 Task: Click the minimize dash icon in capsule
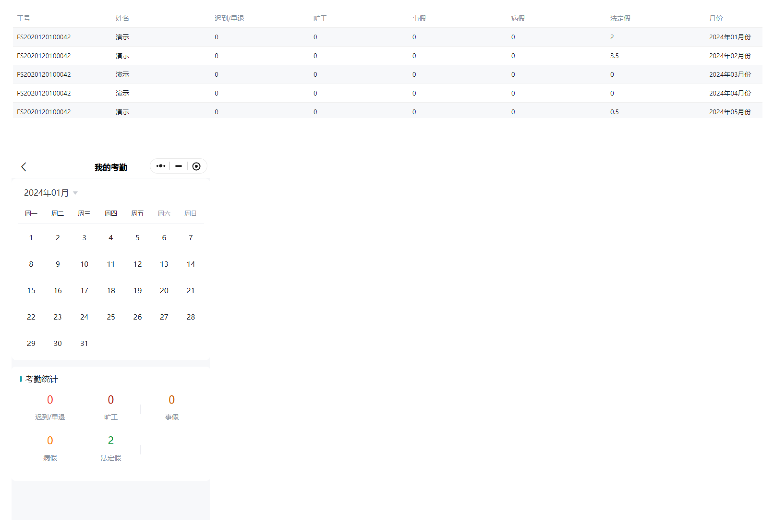(179, 166)
